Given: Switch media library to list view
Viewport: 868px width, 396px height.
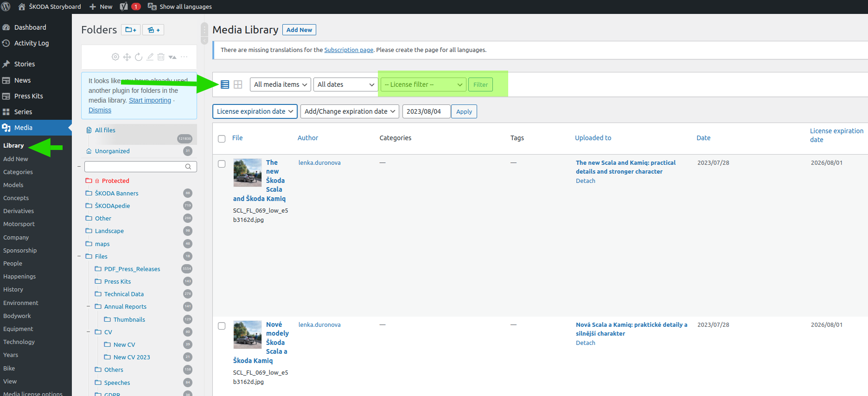Looking at the screenshot, I should click(225, 84).
